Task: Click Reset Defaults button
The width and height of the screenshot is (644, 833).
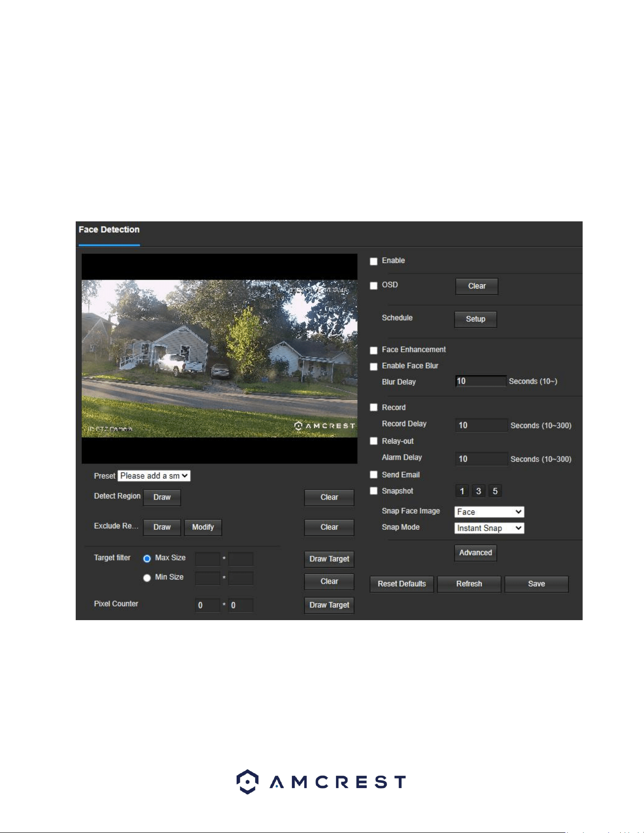Action: point(402,584)
